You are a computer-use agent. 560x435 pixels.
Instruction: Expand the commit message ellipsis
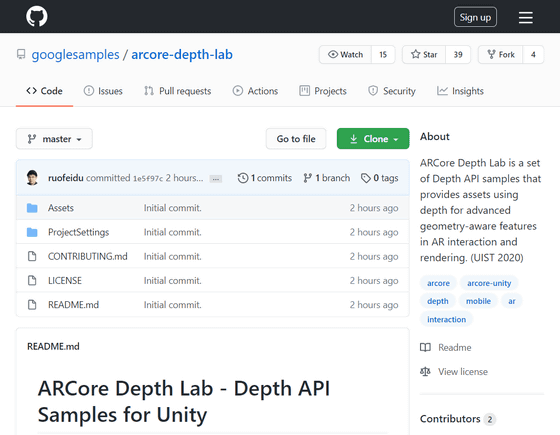point(216,179)
